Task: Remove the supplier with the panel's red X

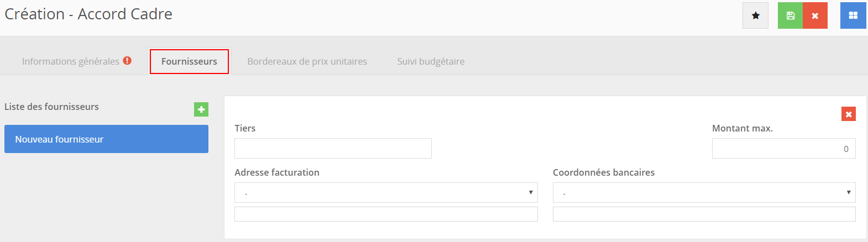Action: 848,114
